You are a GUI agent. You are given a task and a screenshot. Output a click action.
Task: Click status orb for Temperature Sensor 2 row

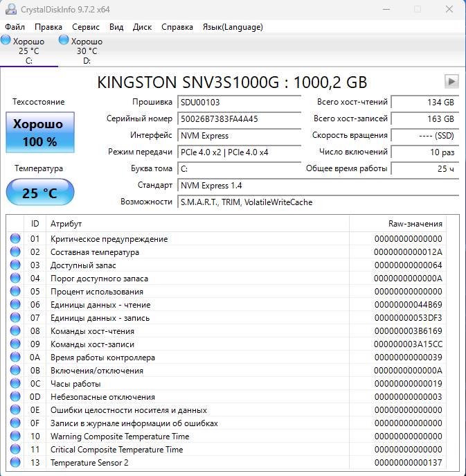(15, 463)
